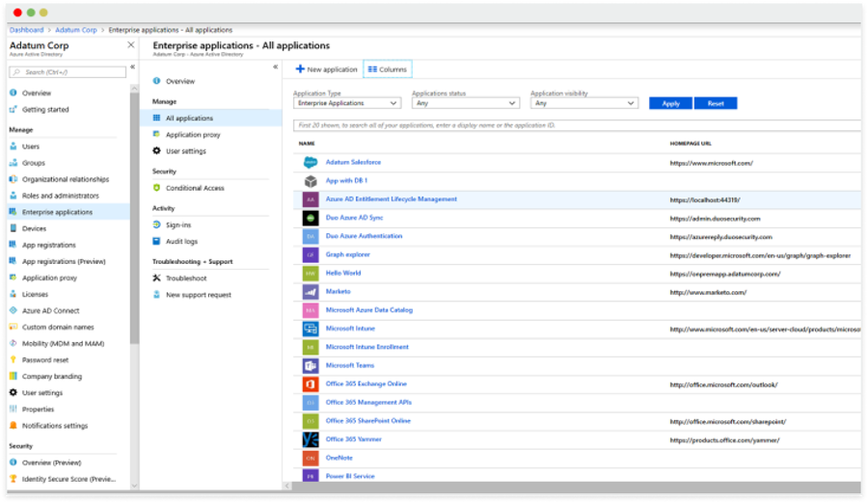Click the Devices icon in sidebar
This screenshot has height=502, width=868.
click(14, 228)
